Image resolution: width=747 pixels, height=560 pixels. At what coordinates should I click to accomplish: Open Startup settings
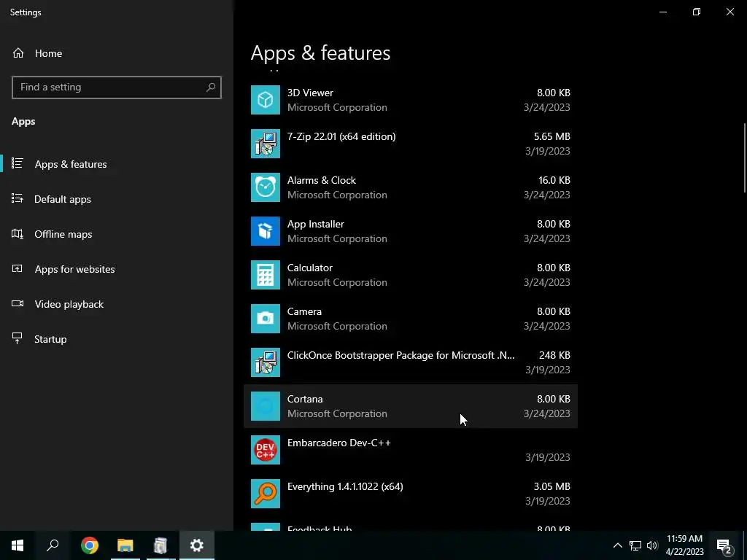[x=117, y=339]
